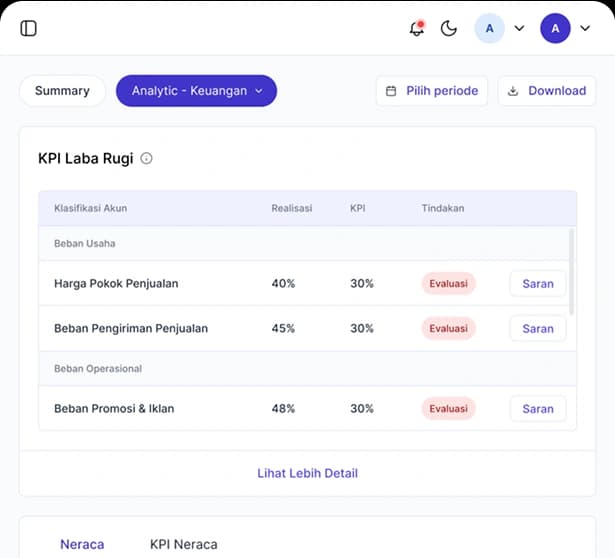
Task: Expand the dark purple profile dropdown chevron
Action: [585, 29]
